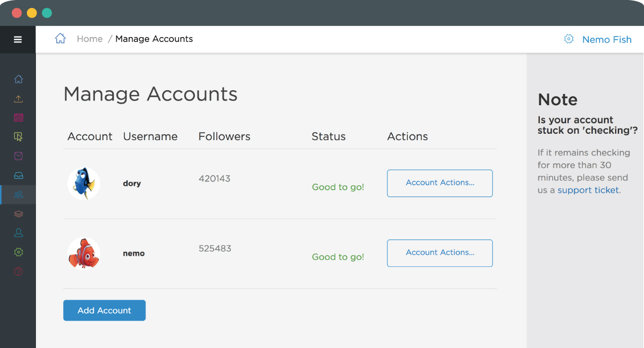Open the purple alarm clock icon in the sidebar
The height and width of the screenshot is (348, 644).
[18, 156]
